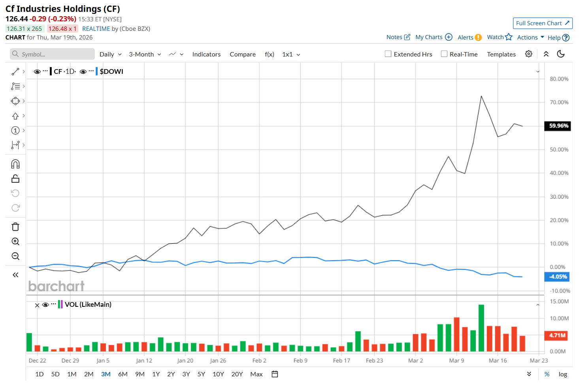Toggle visibility of the $DOWI comparison
This screenshot has height=385, width=588.
pos(83,71)
